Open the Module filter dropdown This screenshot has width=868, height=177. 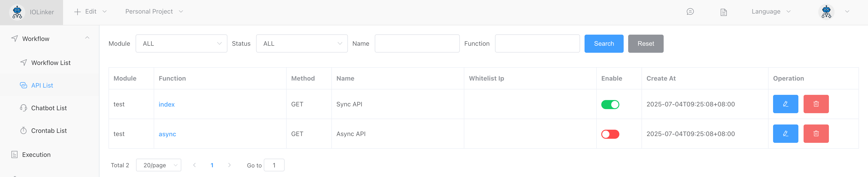coord(181,43)
